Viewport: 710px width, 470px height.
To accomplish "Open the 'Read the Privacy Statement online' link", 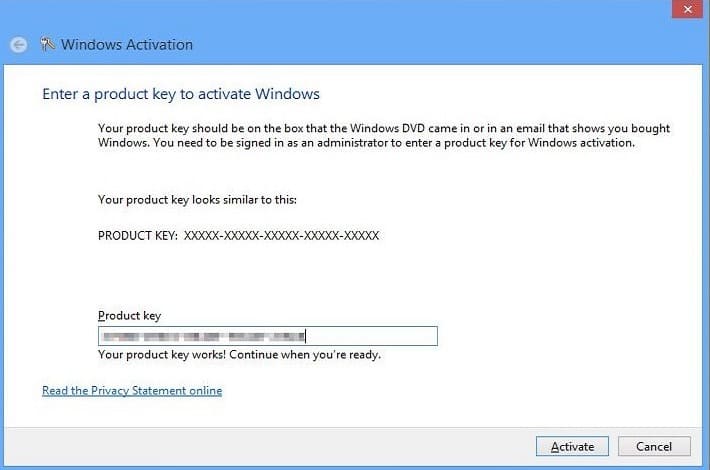I will (132, 390).
